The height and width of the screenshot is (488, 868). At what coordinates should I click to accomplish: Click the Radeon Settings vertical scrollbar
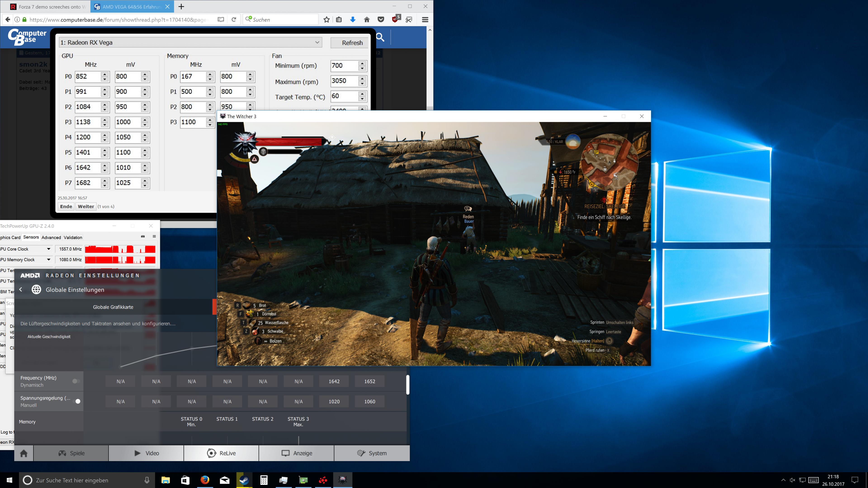click(408, 385)
